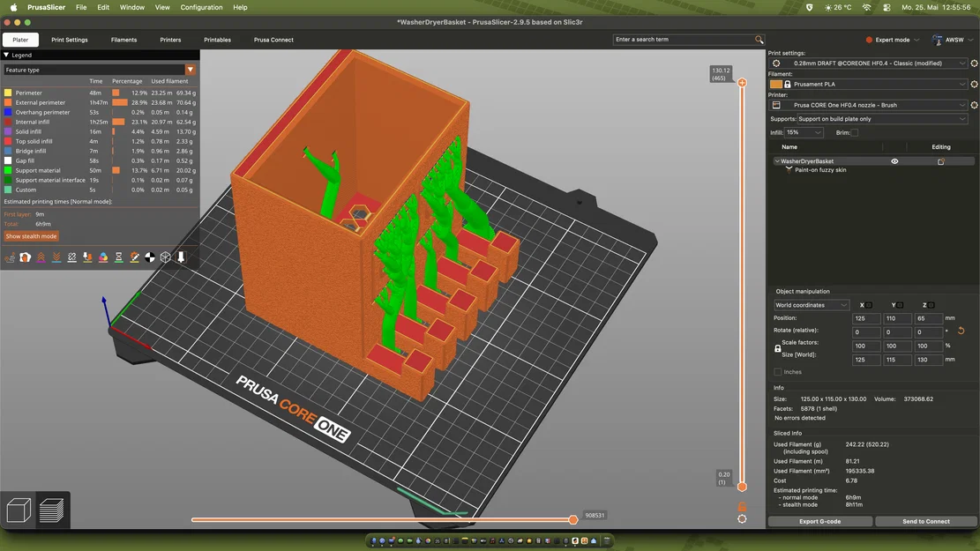Open Printer settings via right cog icon

point(974,105)
